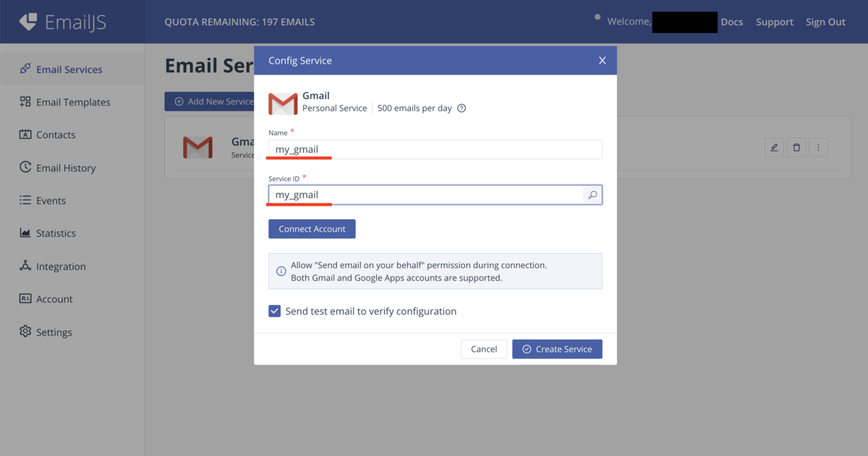Screen dimensions: 868x456
Task: Click search icon in Service ID field
Action: tap(592, 194)
